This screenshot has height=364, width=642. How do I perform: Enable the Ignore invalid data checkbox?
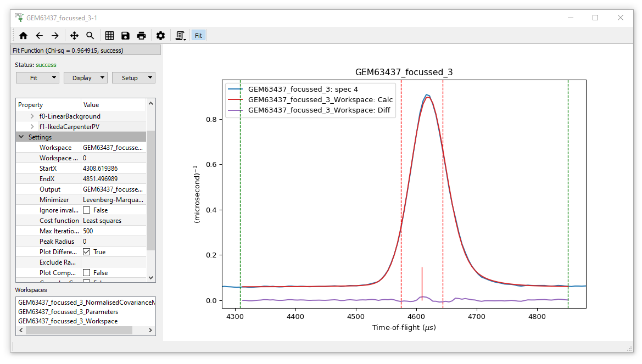click(x=87, y=210)
